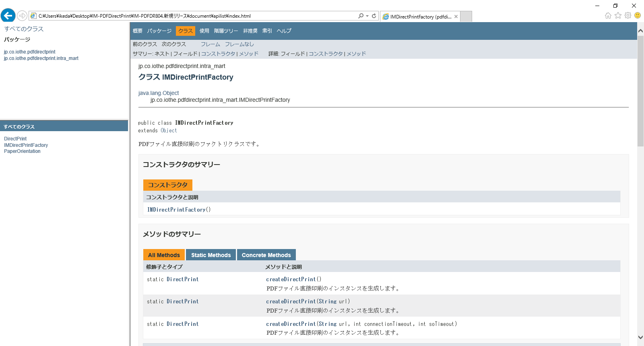Open the browser home icon
This screenshot has height=346, width=644.
pos(608,15)
